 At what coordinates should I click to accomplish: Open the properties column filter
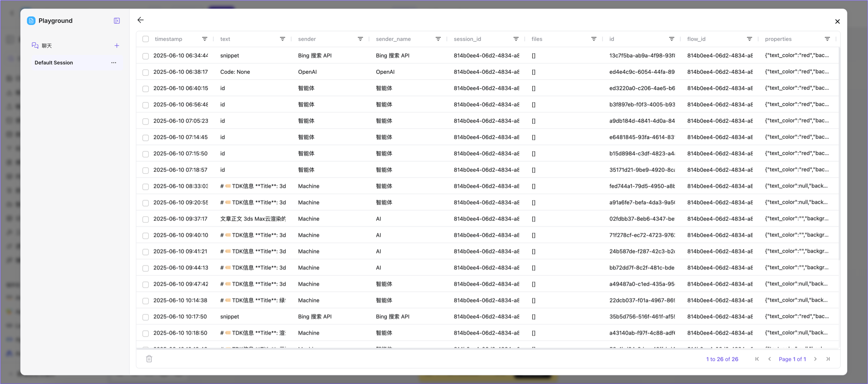click(827, 39)
